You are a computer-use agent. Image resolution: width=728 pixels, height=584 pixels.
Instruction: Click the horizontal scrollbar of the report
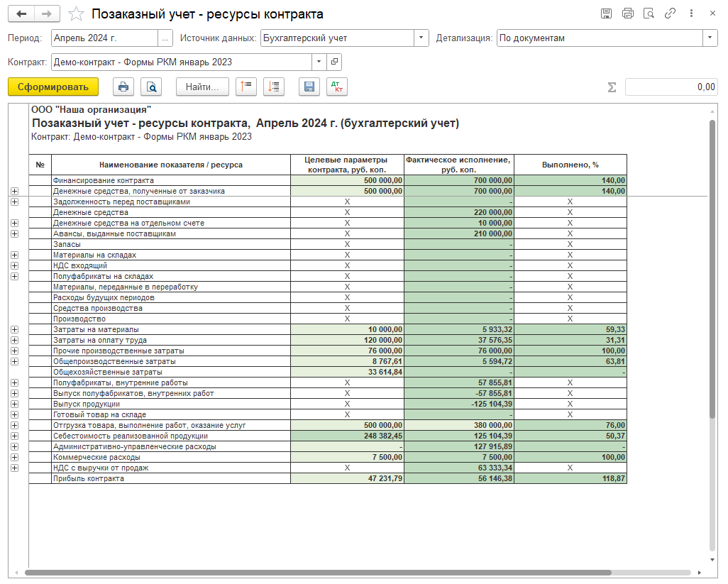(x=318, y=573)
